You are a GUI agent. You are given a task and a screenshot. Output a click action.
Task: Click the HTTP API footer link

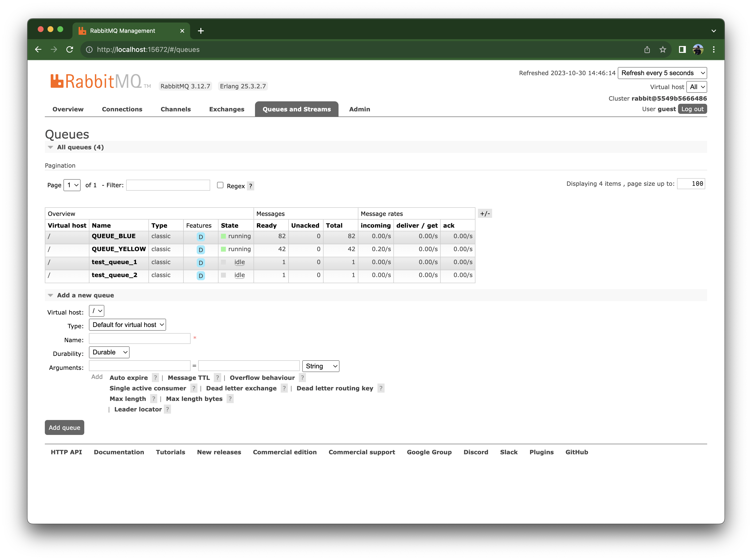[66, 452]
